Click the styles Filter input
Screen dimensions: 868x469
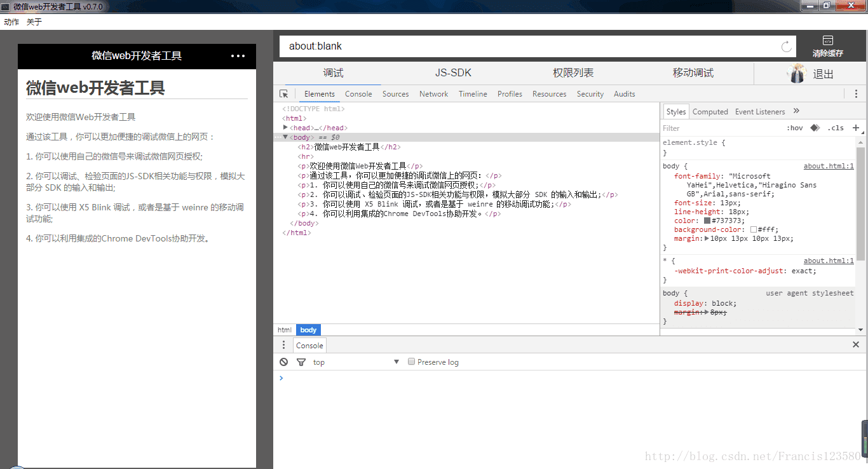[721, 128]
